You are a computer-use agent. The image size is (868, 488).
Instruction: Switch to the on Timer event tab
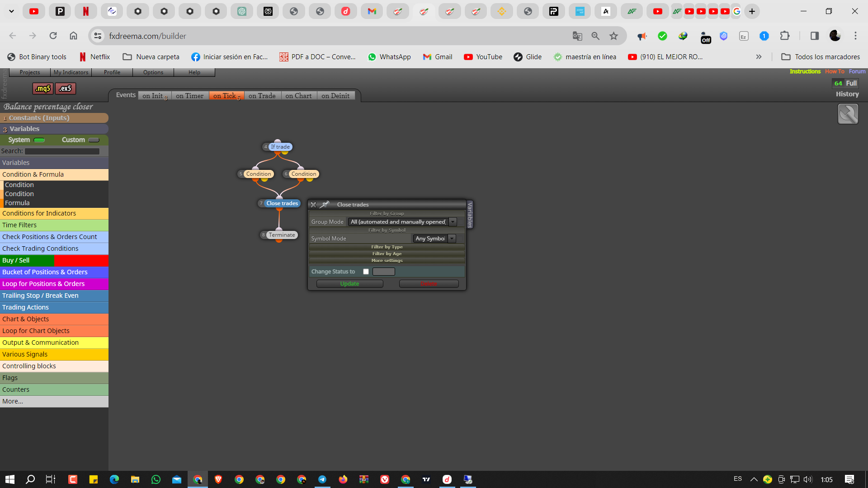(x=190, y=96)
